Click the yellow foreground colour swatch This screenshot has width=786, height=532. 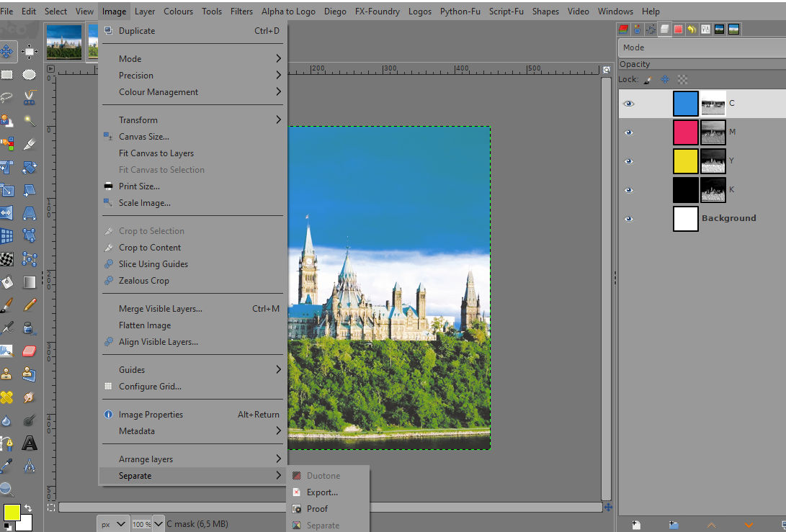(x=12, y=512)
